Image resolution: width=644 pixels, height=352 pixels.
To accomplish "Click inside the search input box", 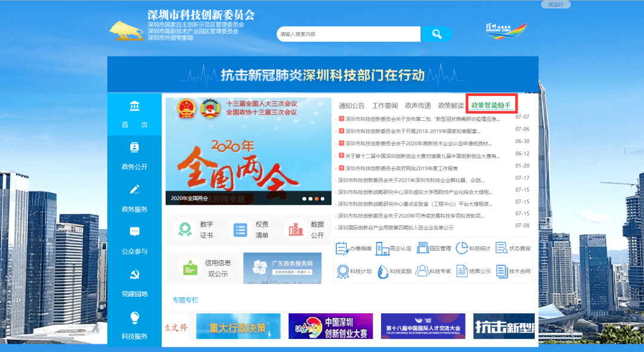I will 348,34.
